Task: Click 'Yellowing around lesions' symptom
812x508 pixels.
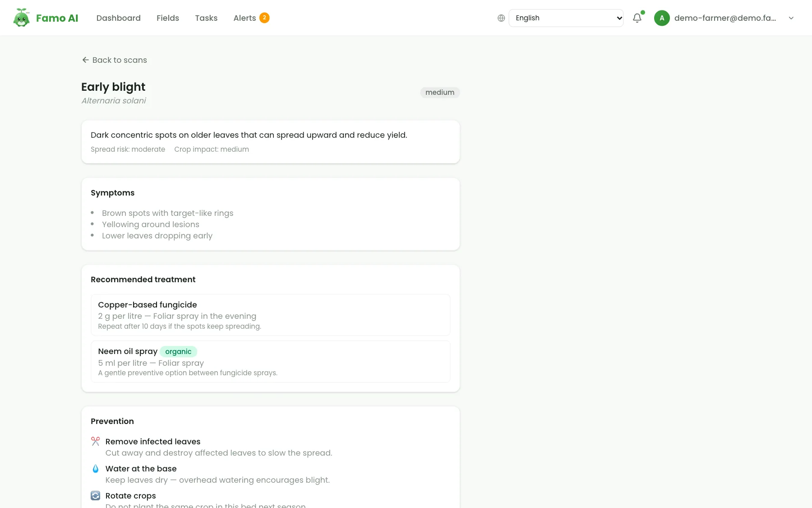Action: tap(151, 224)
